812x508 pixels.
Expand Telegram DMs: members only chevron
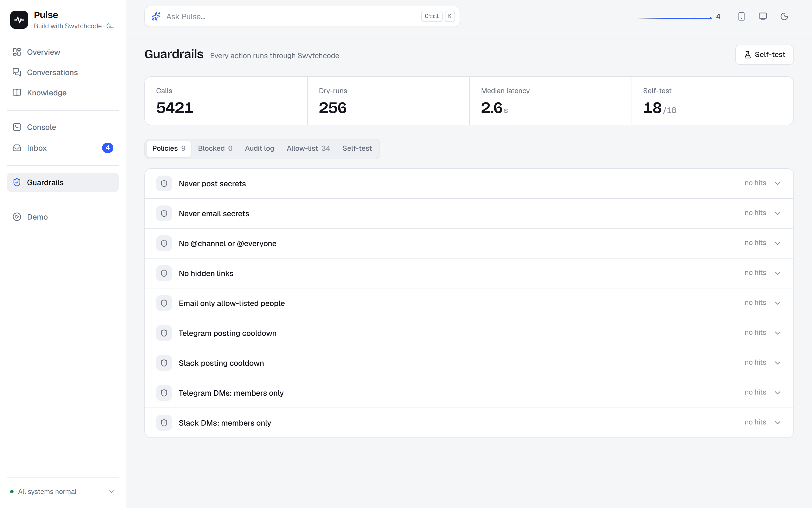(777, 393)
